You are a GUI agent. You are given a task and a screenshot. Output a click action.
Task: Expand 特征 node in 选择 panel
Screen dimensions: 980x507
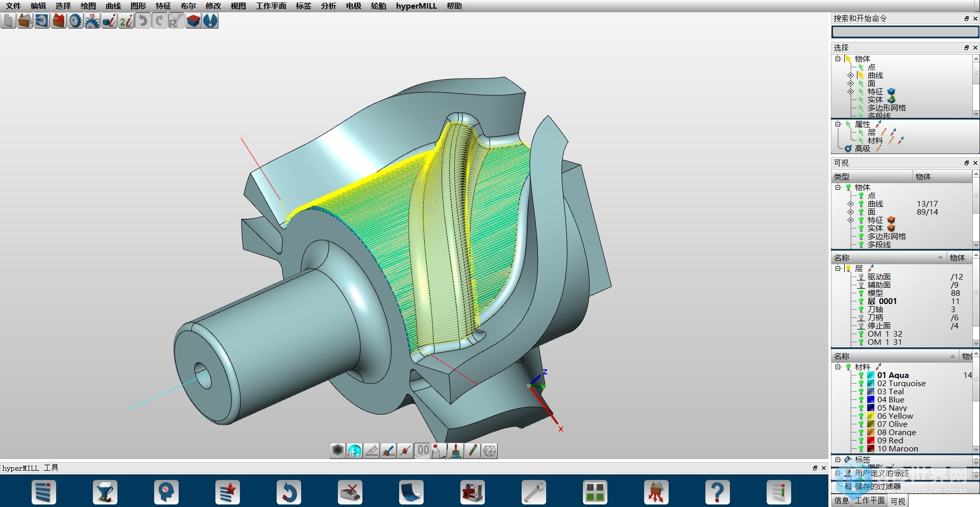pos(850,92)
